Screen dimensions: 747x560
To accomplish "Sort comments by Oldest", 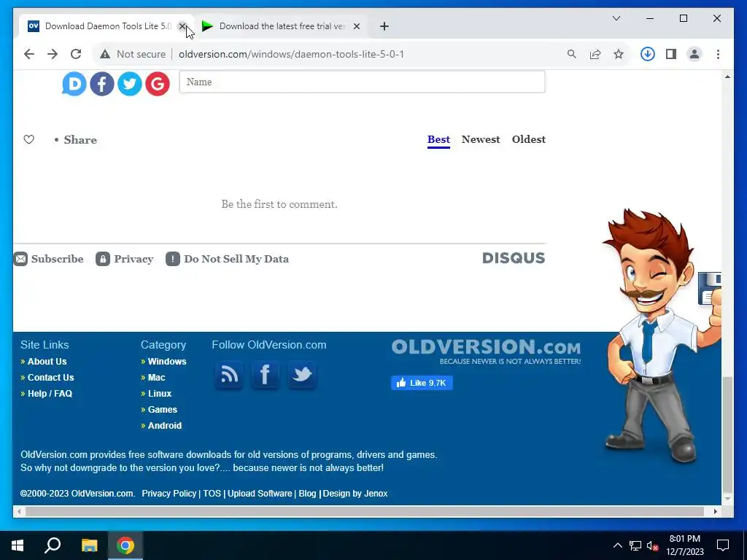I will click(x=529, y=139).
